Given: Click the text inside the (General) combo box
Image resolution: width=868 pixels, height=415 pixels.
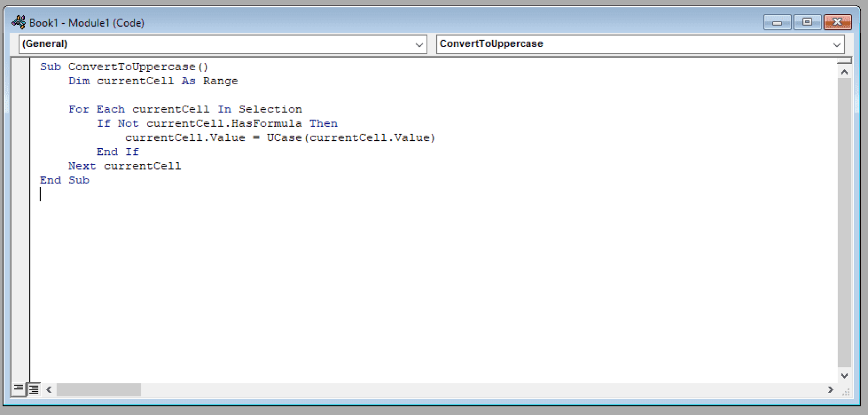Looking at the screenshot, I should click(45, 44).
